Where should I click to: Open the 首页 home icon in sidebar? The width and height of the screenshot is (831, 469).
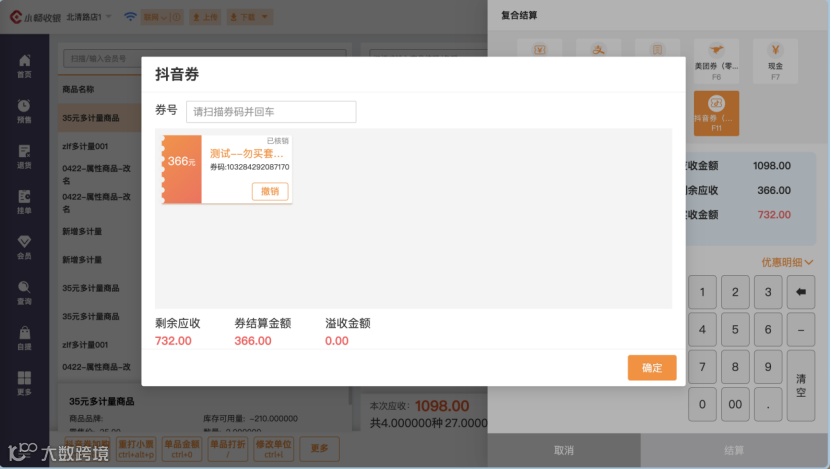coord(24,66)
